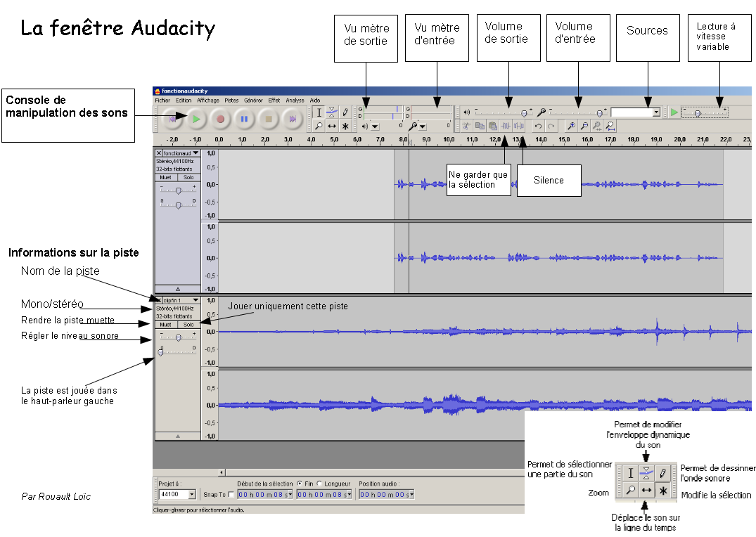
Task: Click the Copy icon in the edit toolbar
Action: tap(480, 127)
